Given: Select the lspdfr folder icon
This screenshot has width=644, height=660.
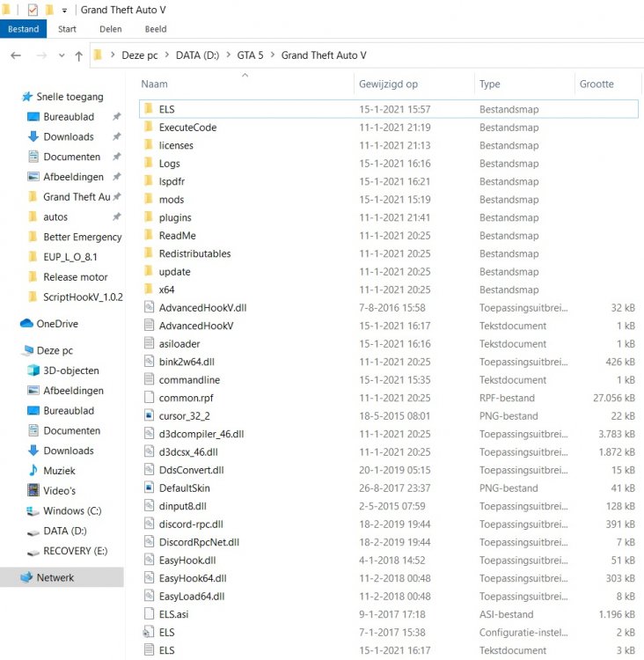Looking at the screenshot, I should pyautogui.click(x=149, y=181).
